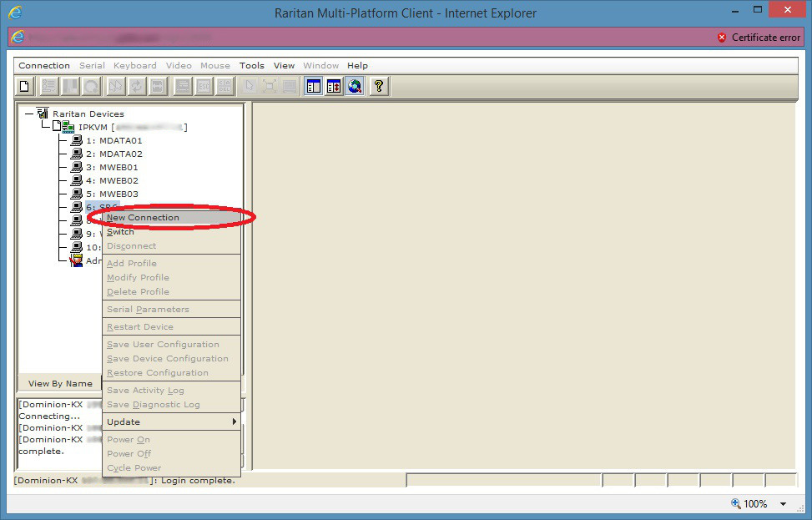
Task: Click Power Off in context menu
Action: (171, 454)
